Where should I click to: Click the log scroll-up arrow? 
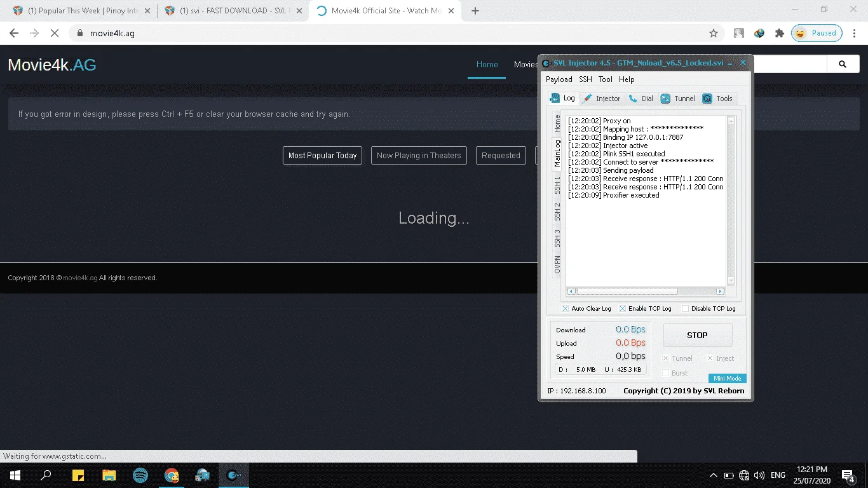(731, 121)
